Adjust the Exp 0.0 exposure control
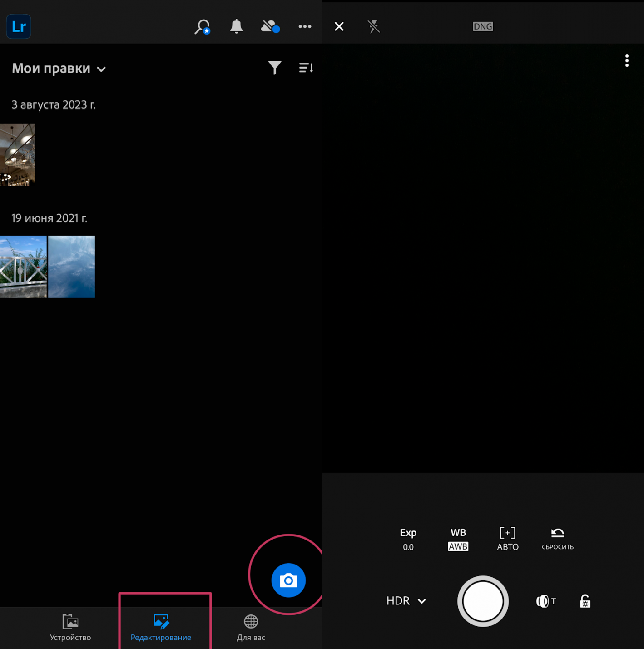Viewport: 644px width, 649px height. (x=408, y=539)
